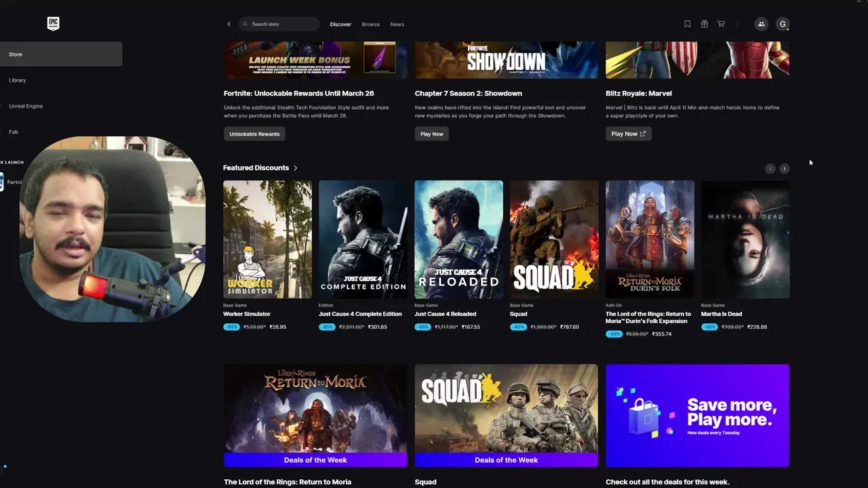Click the -95% Worker Simulator discount badge
The height and width of the screenshot is (488, 868).
pyautogui.click(x=231, y=327)
